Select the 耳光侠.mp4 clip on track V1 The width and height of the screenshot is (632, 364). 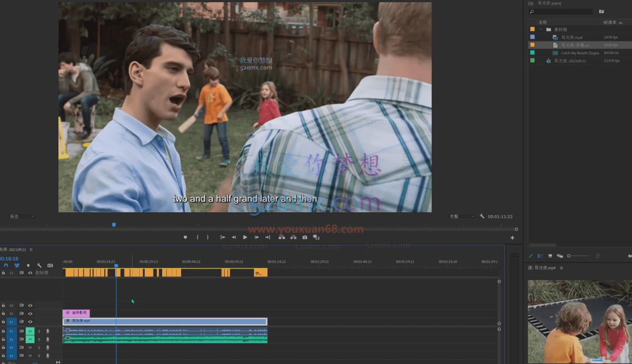tap(165, 321)
